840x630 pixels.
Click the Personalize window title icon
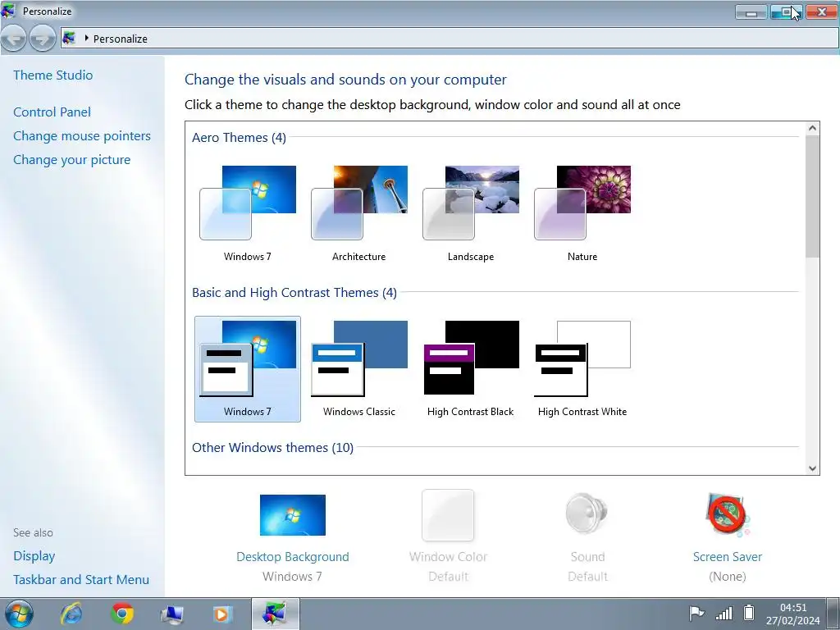[x=8, y=11]
